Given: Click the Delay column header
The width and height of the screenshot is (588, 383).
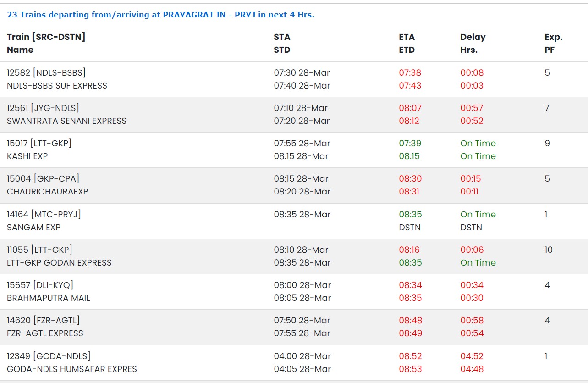Looking at the screenshot, I should pyautogui.click(x=473, y=37).
